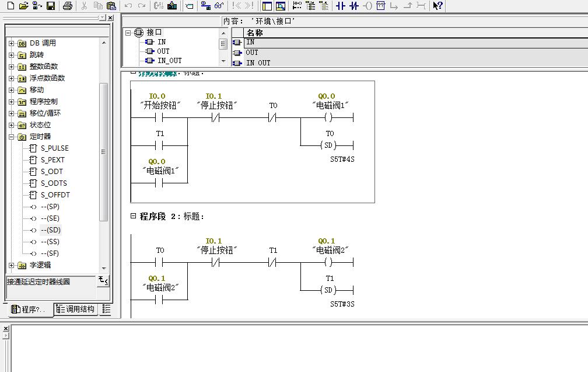Open a file using the Open folder icon

tap(23, 6)
